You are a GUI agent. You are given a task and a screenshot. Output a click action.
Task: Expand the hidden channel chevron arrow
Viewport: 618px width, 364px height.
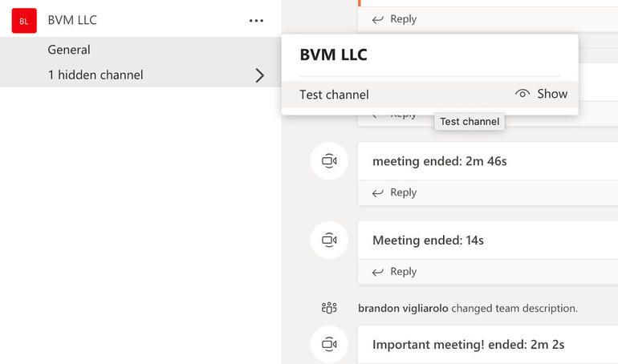(x=259, y=75)
